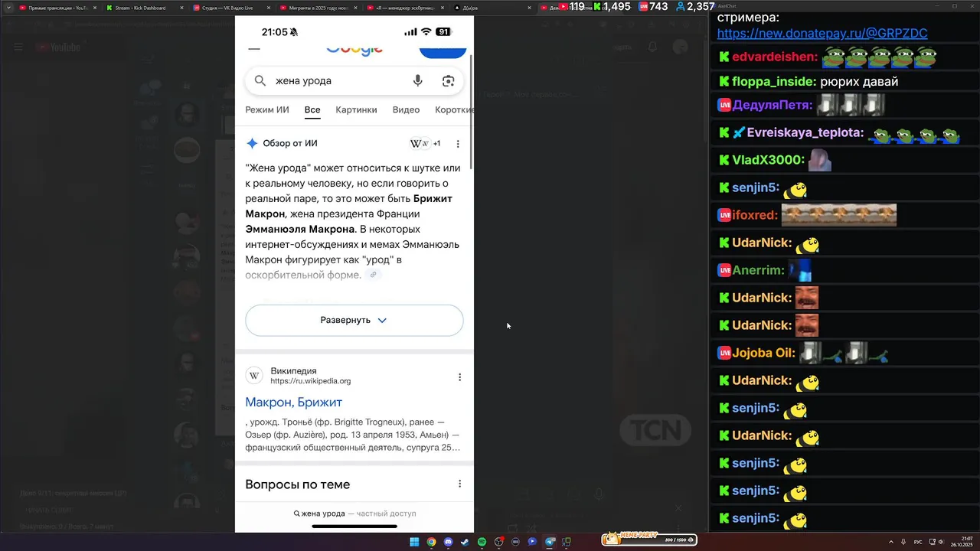Image resolution: width=980 pixels, height=551 pixels.
Task: Open YouTube hamburger menu in background window
Action: (18, 47)
